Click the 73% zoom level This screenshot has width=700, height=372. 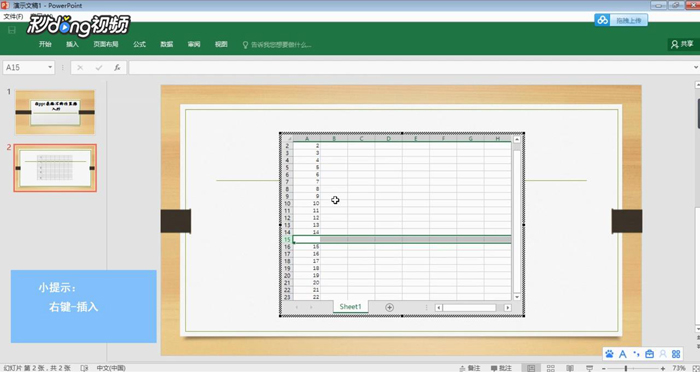click(x=679, y=368)
